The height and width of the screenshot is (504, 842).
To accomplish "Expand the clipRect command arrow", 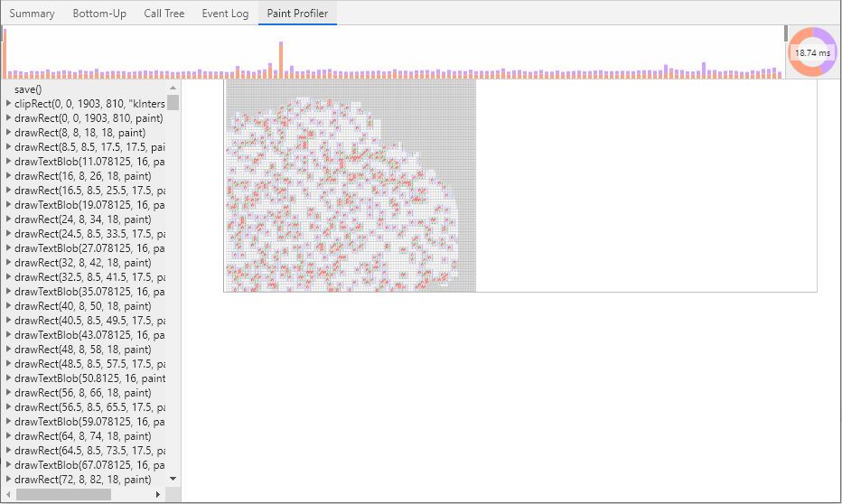I will click(x=8, y=104).
